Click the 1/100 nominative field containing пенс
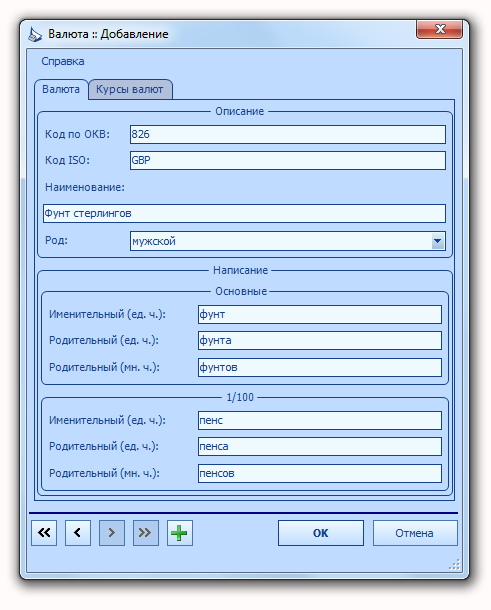This screenshot has height=610, width=491. (x=320, y=420)
